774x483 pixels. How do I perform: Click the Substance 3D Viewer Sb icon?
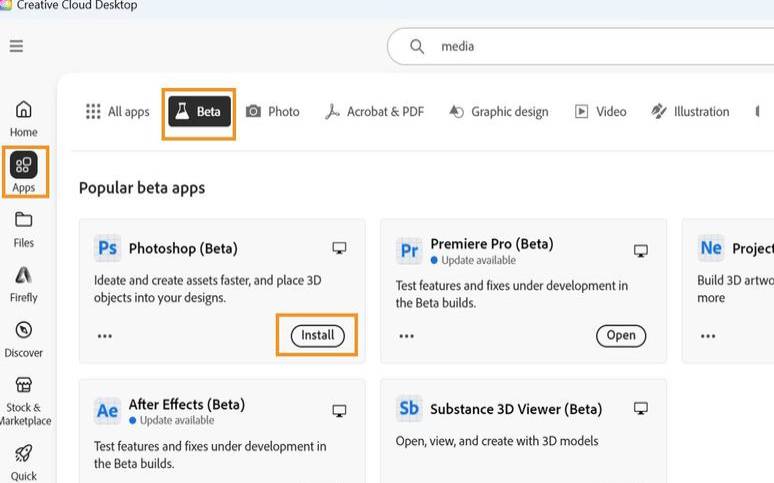pyautogui.click(x=409, y=408)
